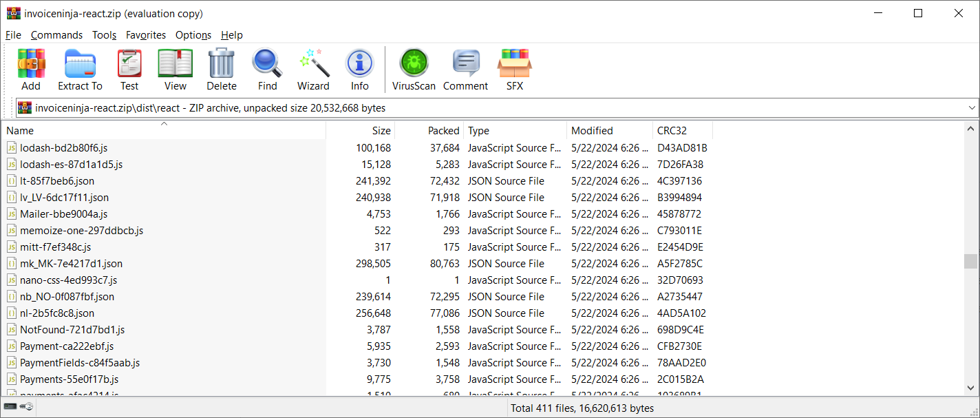This screenshot has height=418, width=980.
Task: Open the Options menu
Action: 193,35
